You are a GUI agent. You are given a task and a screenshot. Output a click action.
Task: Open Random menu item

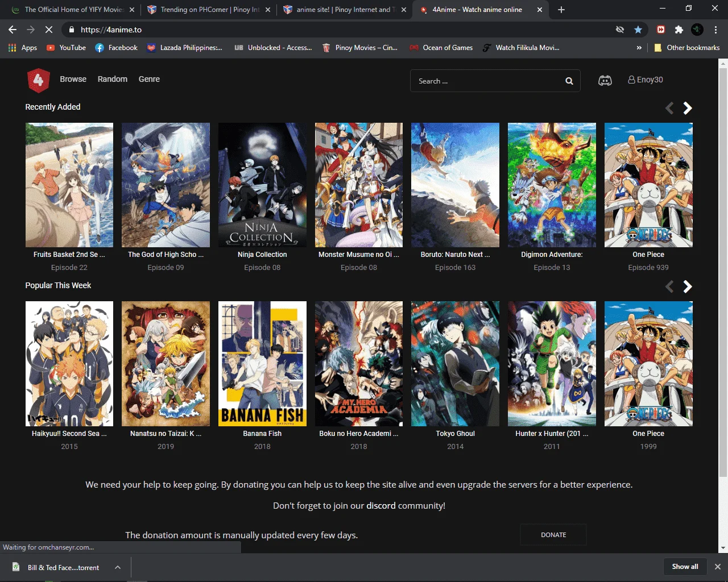[x=113, y=79]
